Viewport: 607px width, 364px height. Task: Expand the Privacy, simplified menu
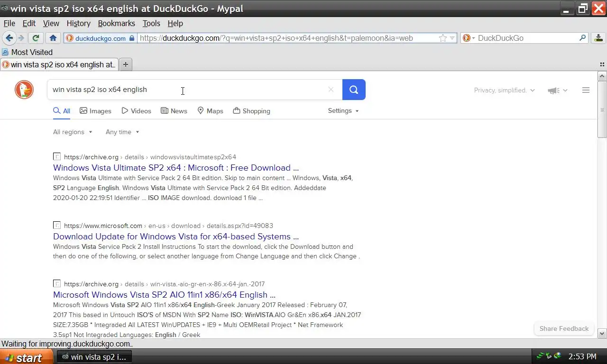505,90
